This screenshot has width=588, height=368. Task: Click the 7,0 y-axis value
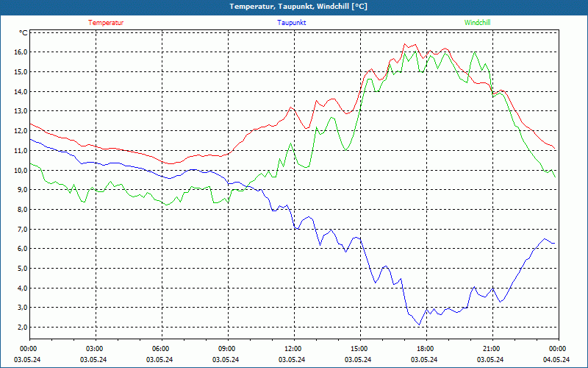point(23,229)
